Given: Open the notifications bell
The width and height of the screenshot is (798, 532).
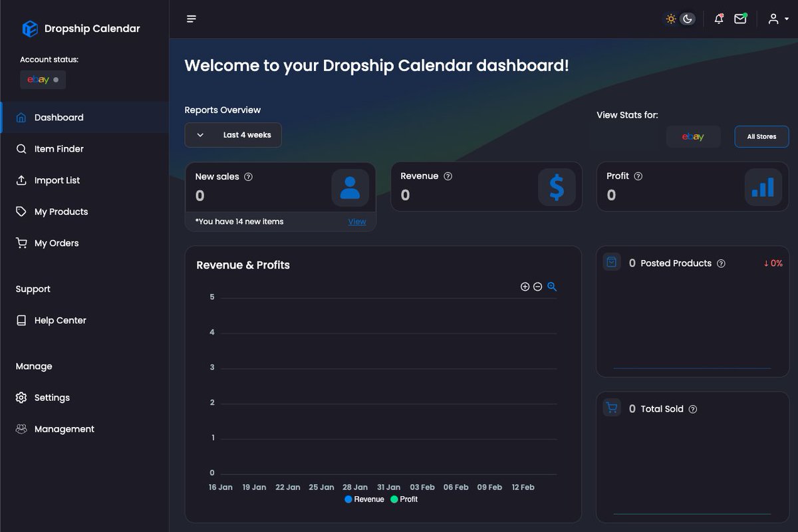Looking at the screenshot, I should (719, 19).
